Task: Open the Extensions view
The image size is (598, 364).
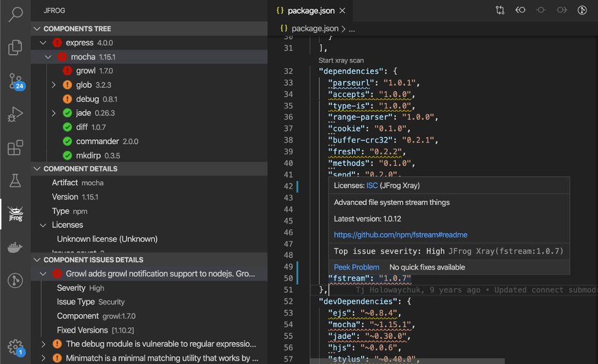Action: 15,147
